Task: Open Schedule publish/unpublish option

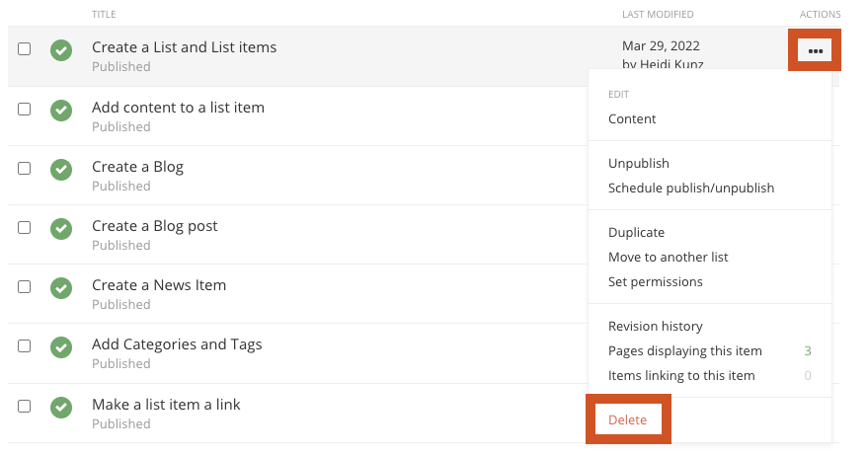Action: [x=690, y=188]
